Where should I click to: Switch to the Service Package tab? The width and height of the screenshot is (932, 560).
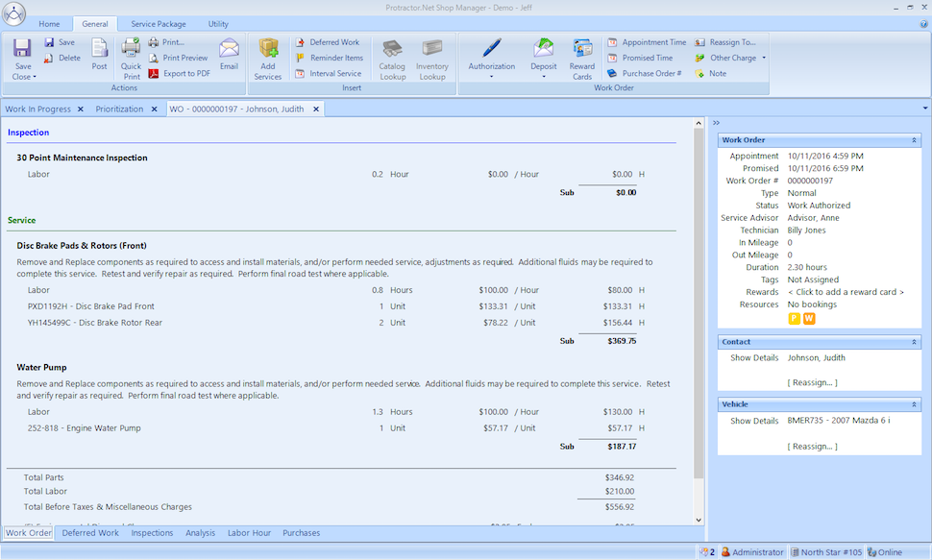coord(159,24)
